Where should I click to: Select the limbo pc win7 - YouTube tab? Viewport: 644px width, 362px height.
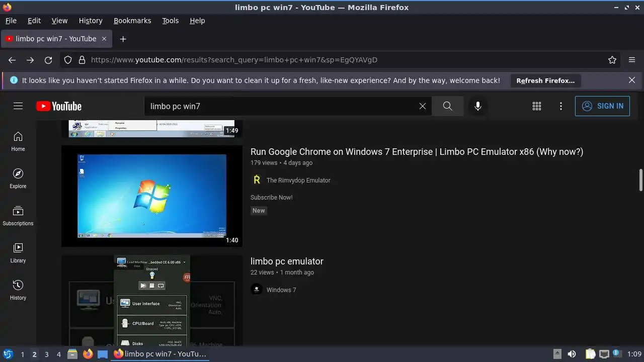pyautogui.click(x=56, y=39)
